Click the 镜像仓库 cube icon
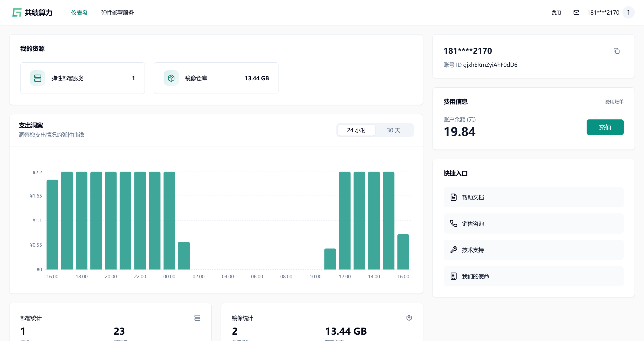Viewport: 644px width, 341px height. coord(171,78)
